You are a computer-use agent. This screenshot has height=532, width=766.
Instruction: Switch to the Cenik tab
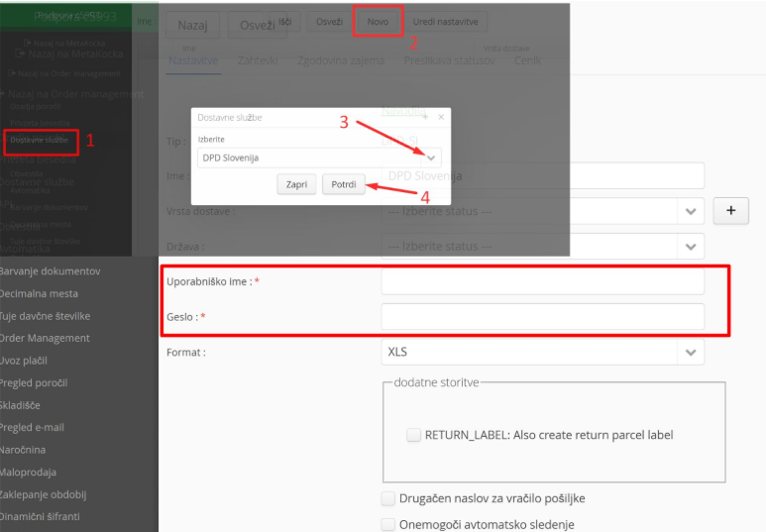(x=527, y=61)
